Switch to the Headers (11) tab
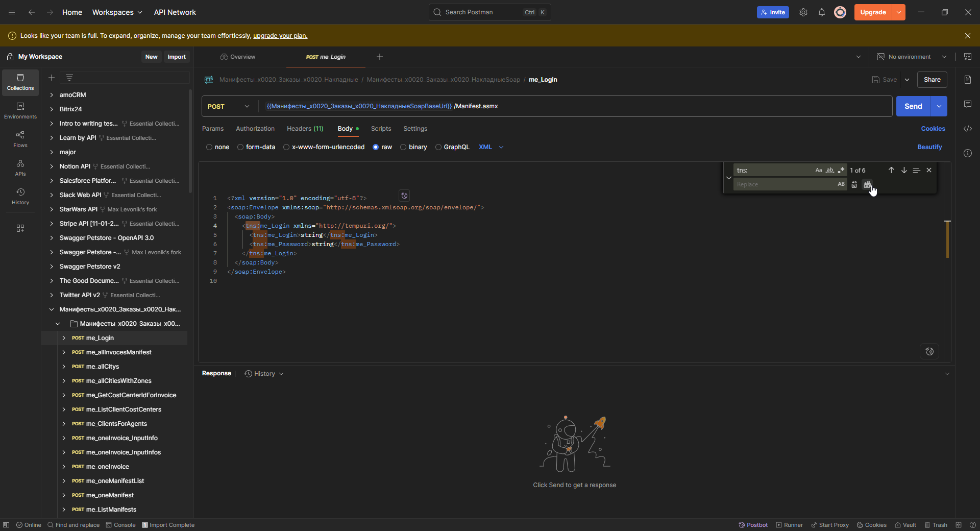The image size is (980, 531). pos(305,129)
